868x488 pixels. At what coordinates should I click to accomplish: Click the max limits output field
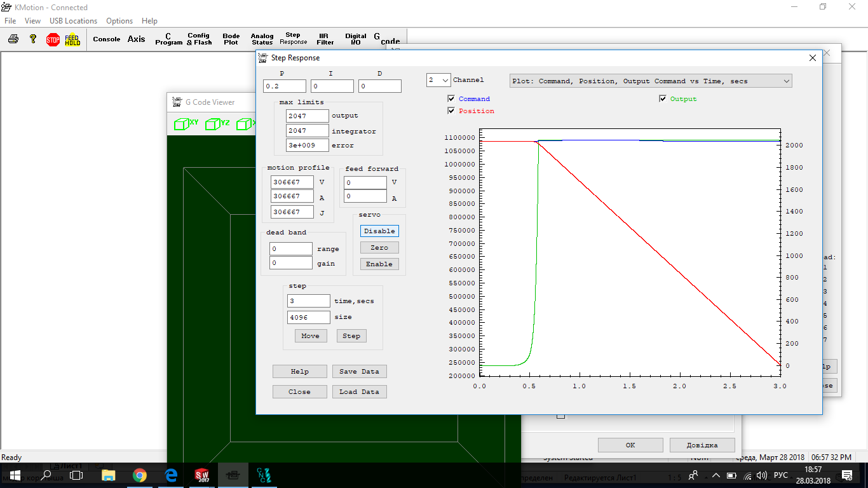pos(308,116)
